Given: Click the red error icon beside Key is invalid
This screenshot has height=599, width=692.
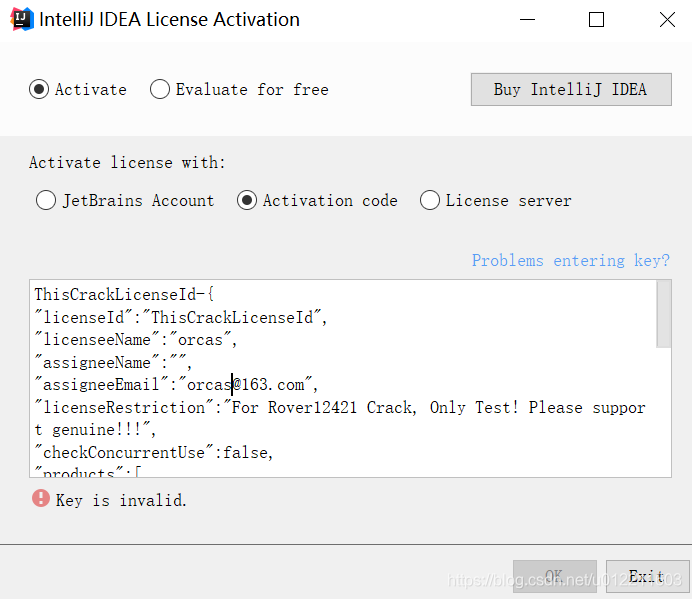Looking at the screenshot, I should tap(41, 498).
